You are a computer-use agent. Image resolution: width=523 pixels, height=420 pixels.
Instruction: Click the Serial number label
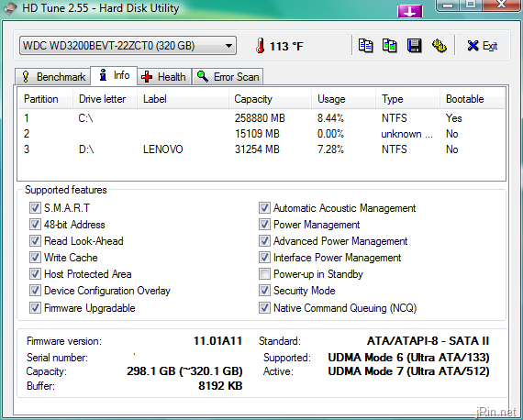(x=57, y=358)
